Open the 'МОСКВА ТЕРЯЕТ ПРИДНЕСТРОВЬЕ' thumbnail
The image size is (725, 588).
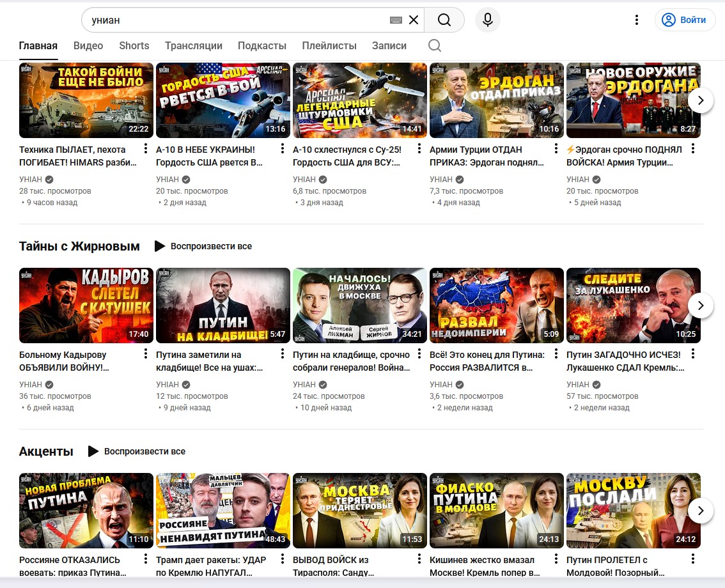(360, 511)
